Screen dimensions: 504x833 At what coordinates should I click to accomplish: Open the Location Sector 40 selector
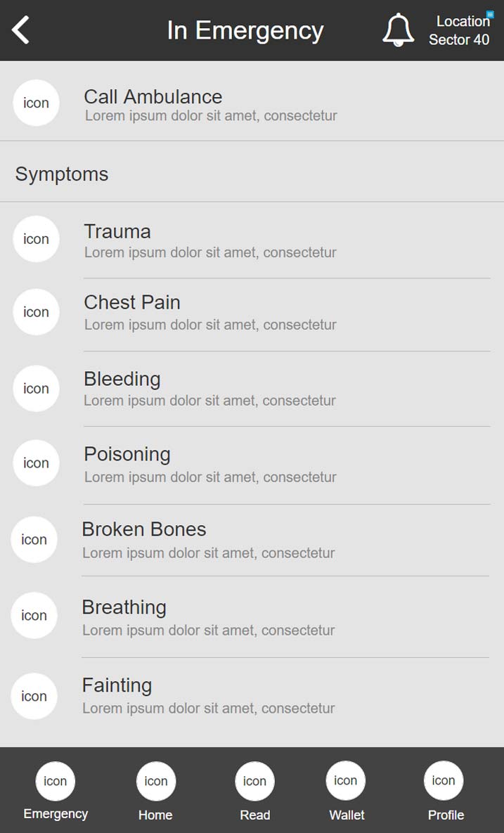tap(460, 30)
